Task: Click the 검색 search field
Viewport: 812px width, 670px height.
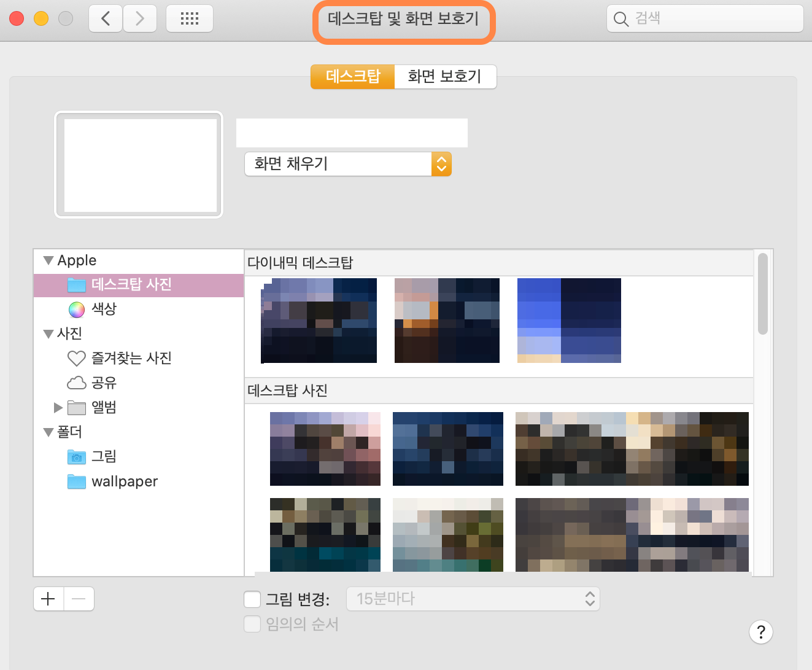Action: pyautogui.click(x=705, y=18)
